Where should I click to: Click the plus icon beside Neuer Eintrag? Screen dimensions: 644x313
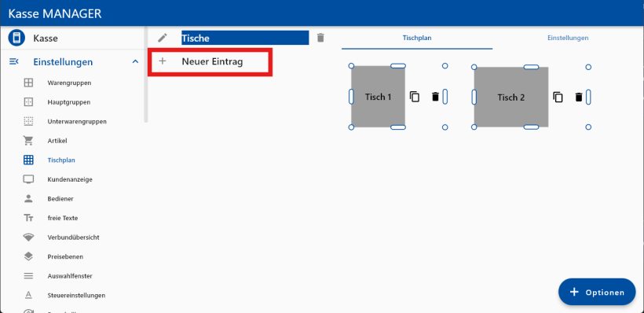click(x=163, y=61)
